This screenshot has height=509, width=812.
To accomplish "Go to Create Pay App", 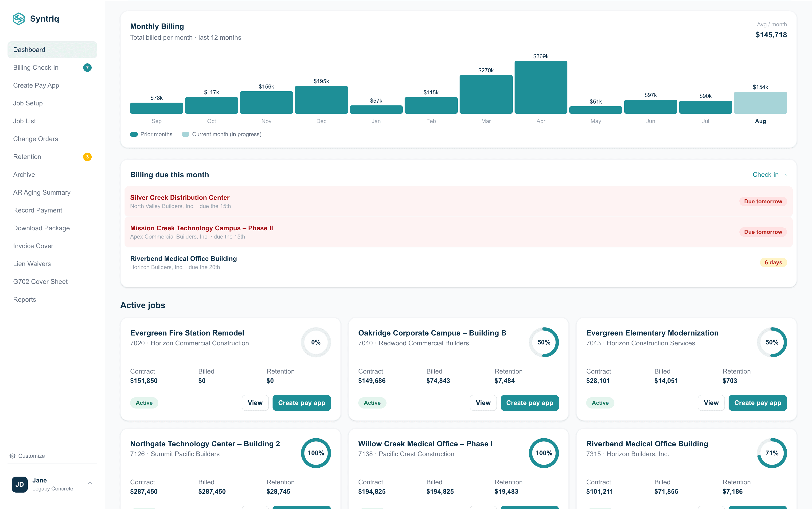I will (52, 85).
